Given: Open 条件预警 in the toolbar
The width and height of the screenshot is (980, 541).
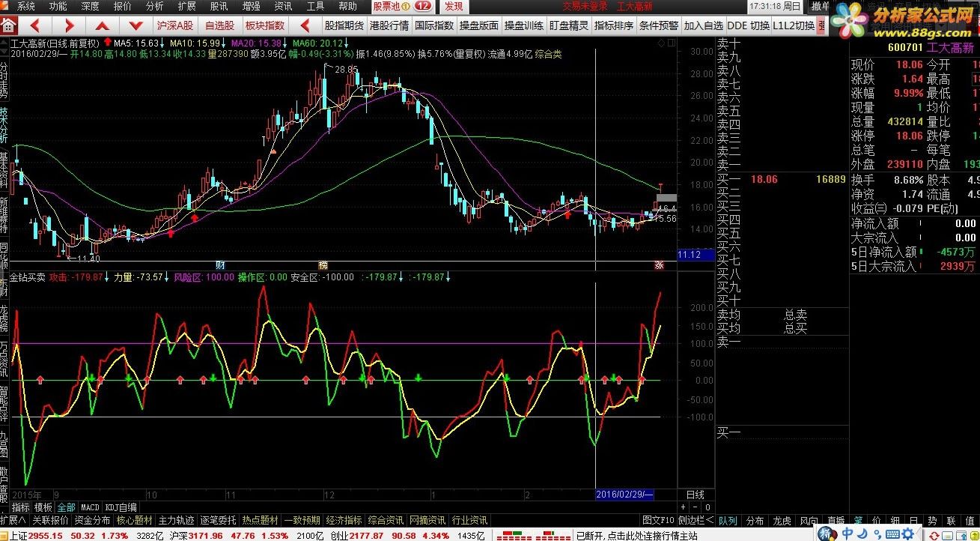Looking at the screenshot, I should pyautogui.click(x=659, y=25).
